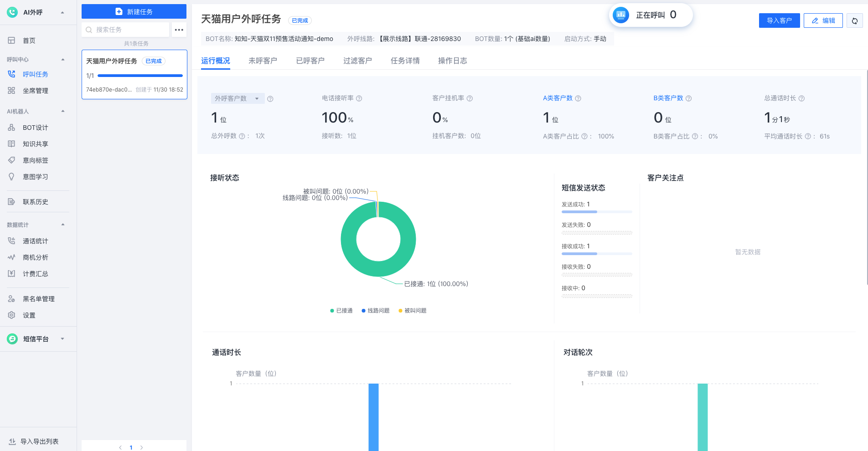Click the 设置 gear icon
The image size is (868, 451).
11,315
